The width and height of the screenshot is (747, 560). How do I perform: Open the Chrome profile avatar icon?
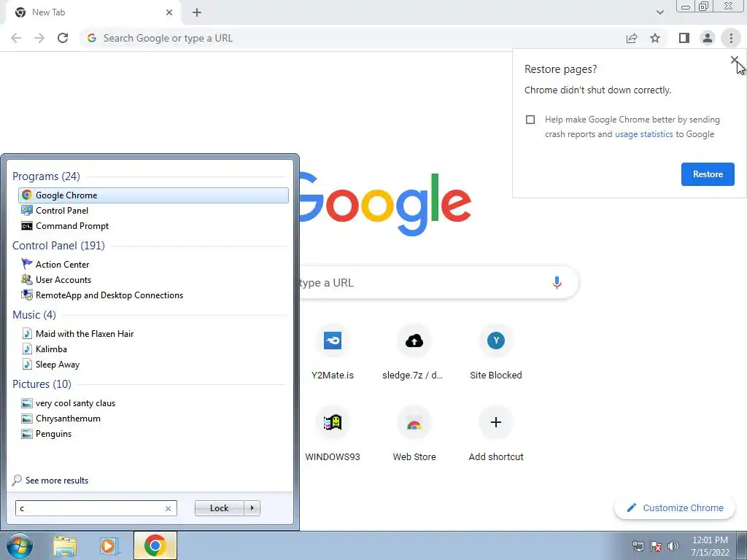coord(708,38)
